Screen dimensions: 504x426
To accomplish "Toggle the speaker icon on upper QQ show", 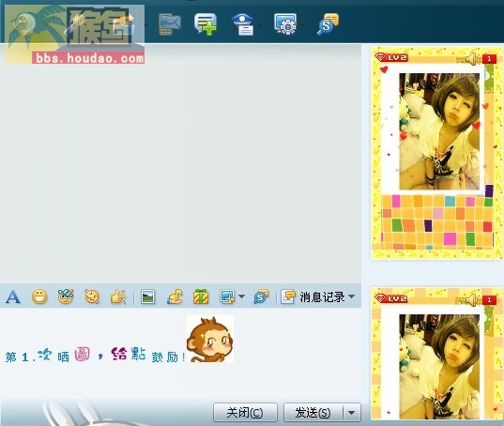I will 472,59.
